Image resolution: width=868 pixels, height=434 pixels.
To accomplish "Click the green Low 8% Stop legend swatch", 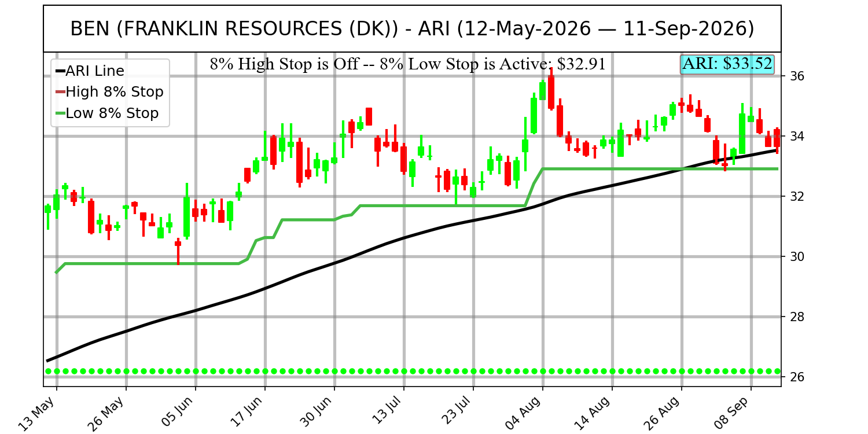I will coord(60,113).
